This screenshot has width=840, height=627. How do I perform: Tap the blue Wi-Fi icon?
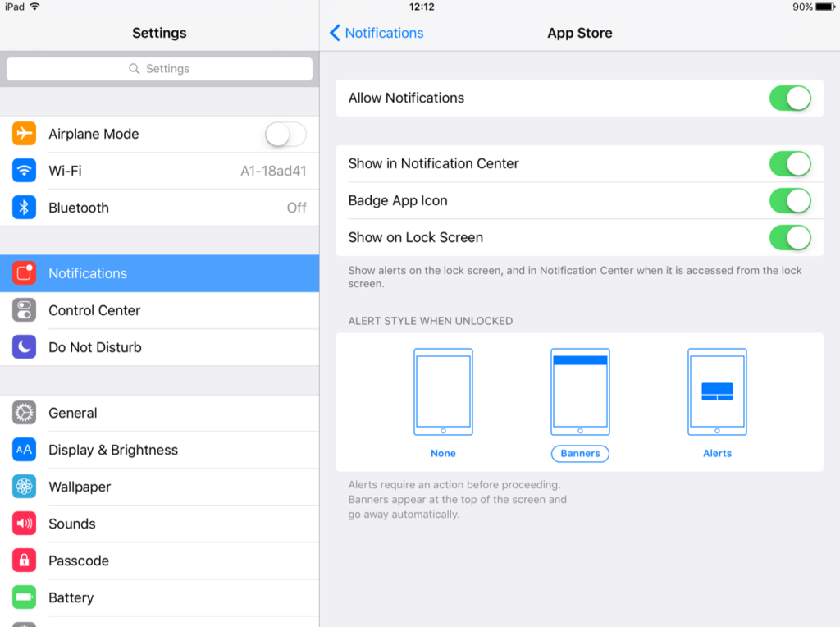pos(24,171)
